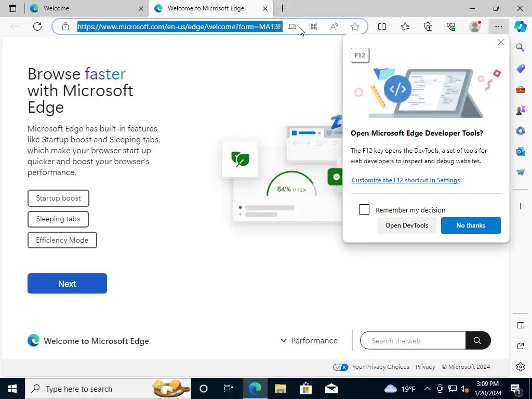The height and width of the screenshot is (399, 532).
Task: Add this page to favorites star
Action: 355,26
